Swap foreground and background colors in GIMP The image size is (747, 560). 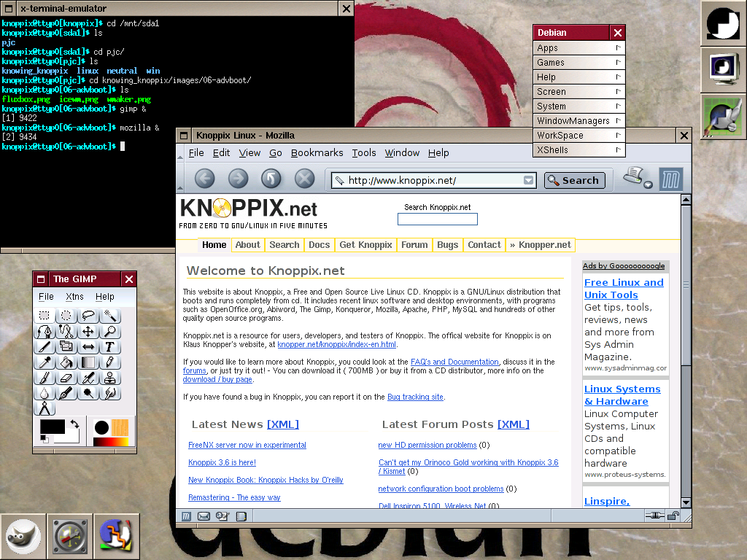tap(75, 424)
